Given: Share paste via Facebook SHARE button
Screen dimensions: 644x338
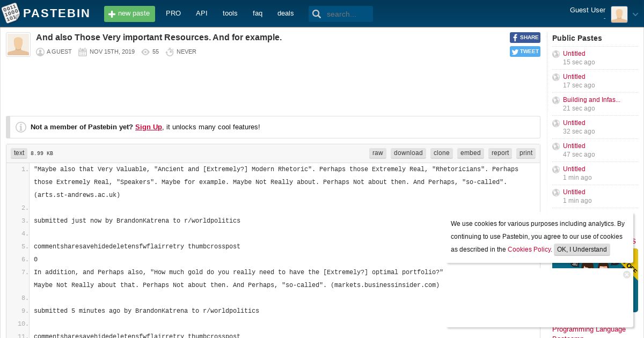Looking at the screenshot, I should (525, 38).
